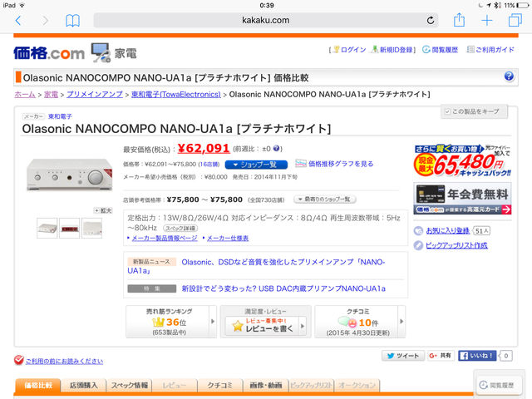Image resolution: width=532 pixels, height=399 pixels.
Task: Click the lowest price ¥62,091
Action: click(x=203, y=148)
